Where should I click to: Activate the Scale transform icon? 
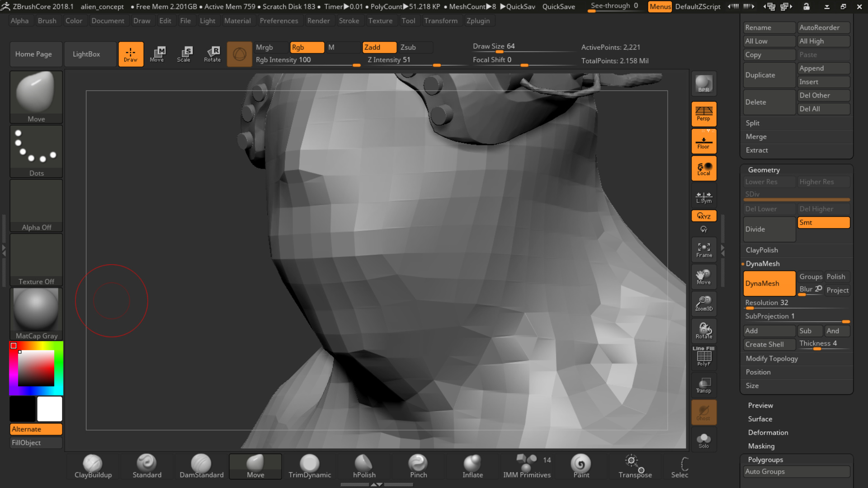(184, 54)
